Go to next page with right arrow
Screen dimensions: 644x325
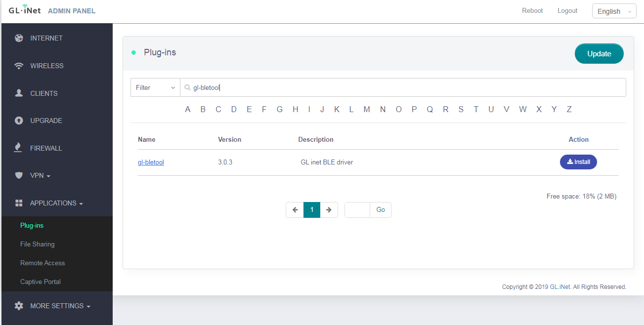click(329, 210)
